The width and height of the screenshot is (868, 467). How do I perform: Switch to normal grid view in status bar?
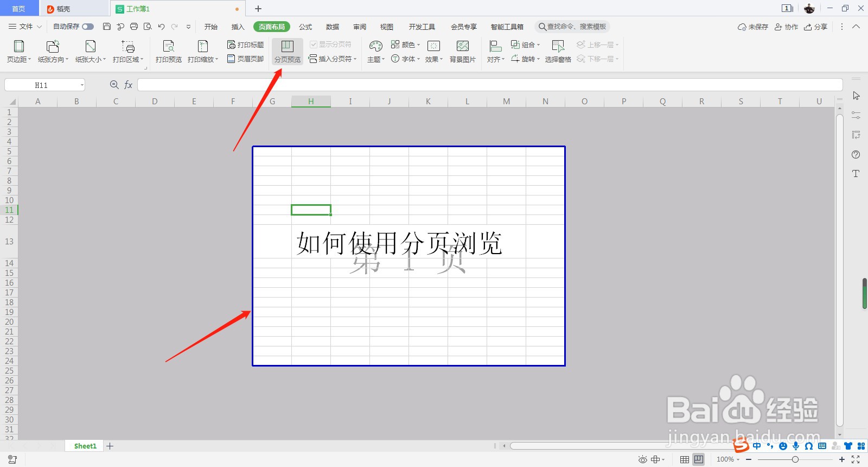[x=685, y=459]
